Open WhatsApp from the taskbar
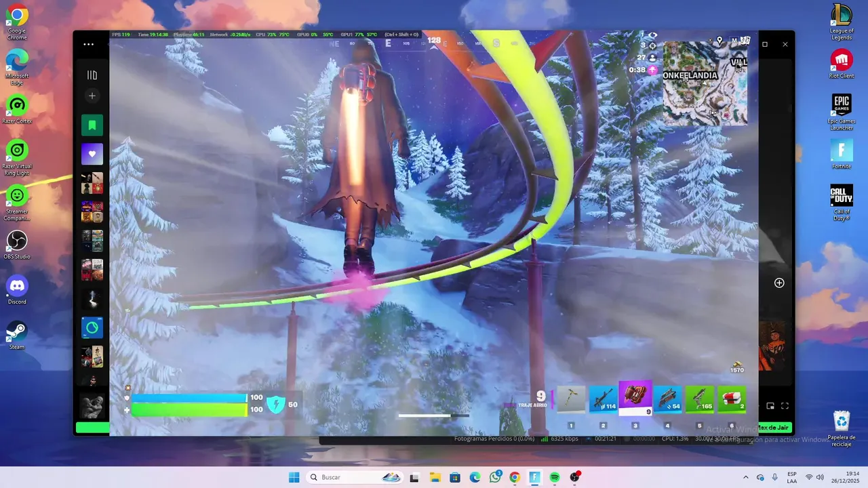 point(495,477)
